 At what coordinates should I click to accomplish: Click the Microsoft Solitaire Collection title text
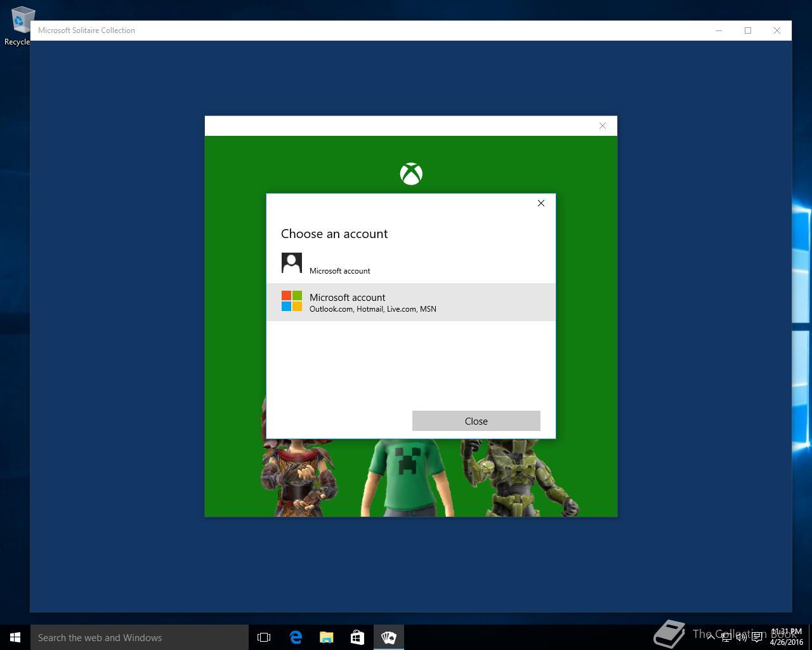[x=86, y=30]
